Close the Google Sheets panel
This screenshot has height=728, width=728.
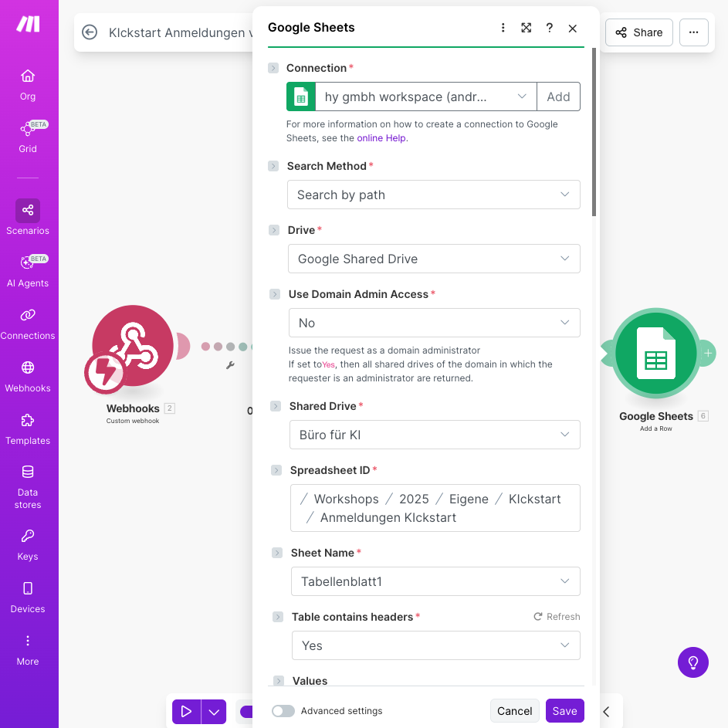[573, 29]
